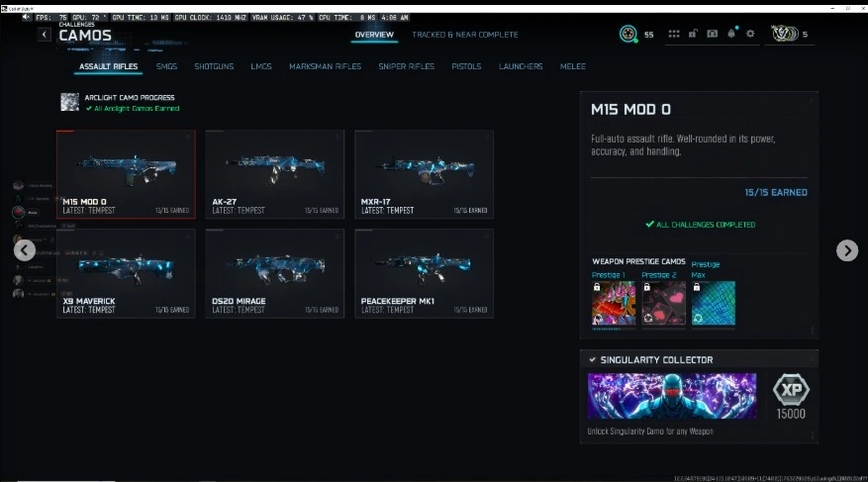The height and width of the screenshot is (482, 868).
Task: Go to next page with right arrow
Action: (x=847, y=250)
